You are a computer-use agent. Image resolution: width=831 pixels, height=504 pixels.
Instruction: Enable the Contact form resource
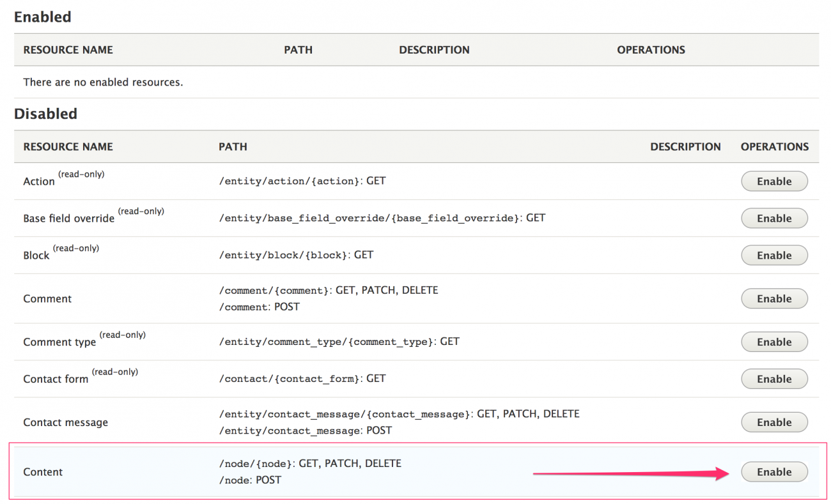774,379
